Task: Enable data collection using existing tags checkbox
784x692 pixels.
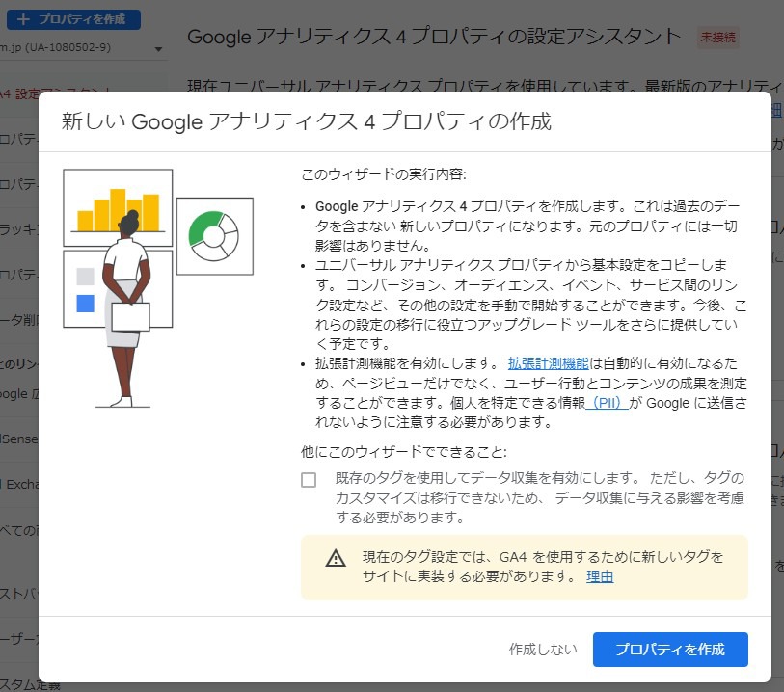Action: point(309,480)
